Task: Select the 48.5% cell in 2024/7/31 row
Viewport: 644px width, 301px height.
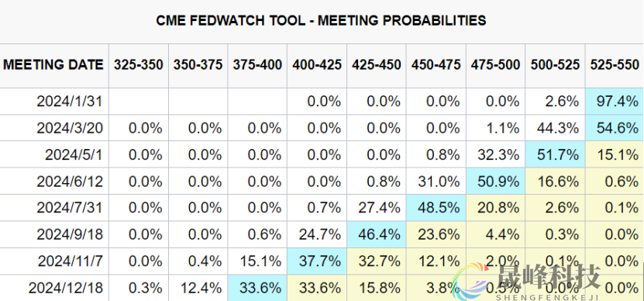Action: (436, 208)
